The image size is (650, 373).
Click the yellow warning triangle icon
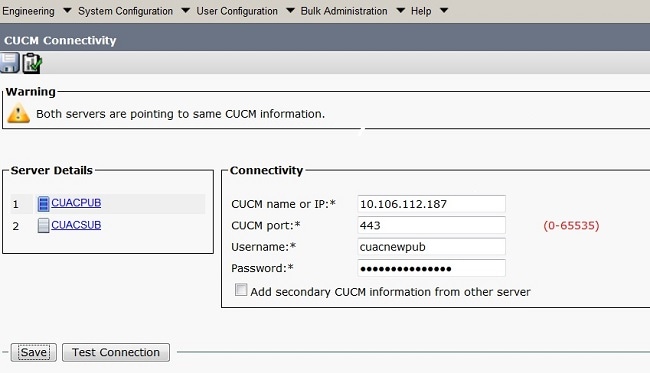(x=19, y=114)
